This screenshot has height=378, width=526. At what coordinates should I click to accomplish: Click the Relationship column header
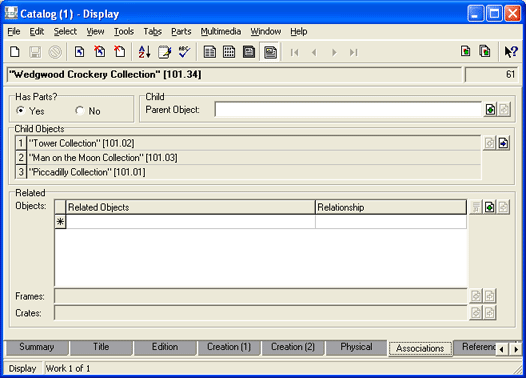[391, 207]
